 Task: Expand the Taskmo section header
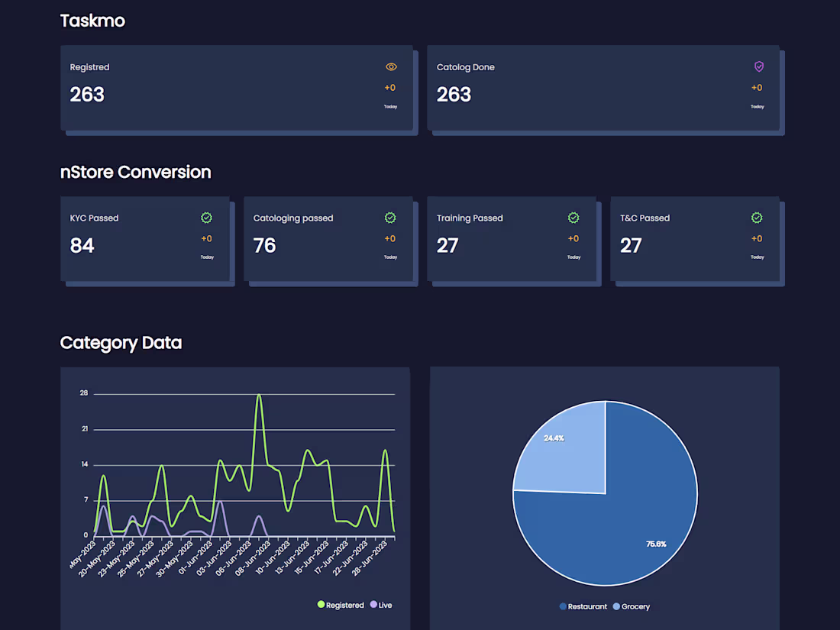(x=92, y=21)
